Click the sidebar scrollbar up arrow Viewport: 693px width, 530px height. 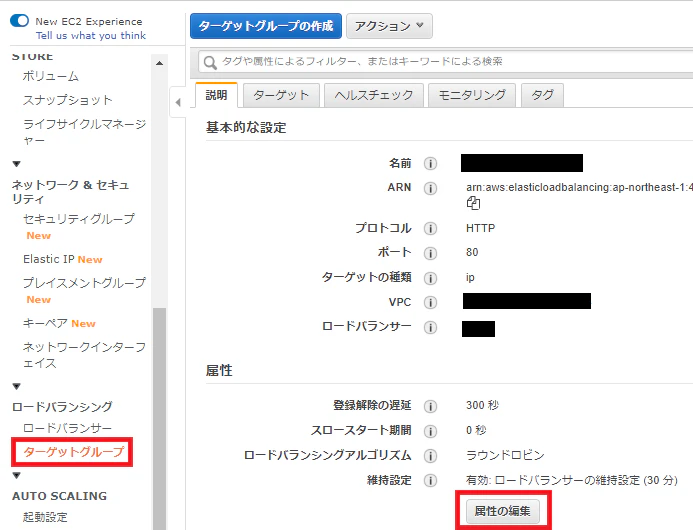pos(160,63)
